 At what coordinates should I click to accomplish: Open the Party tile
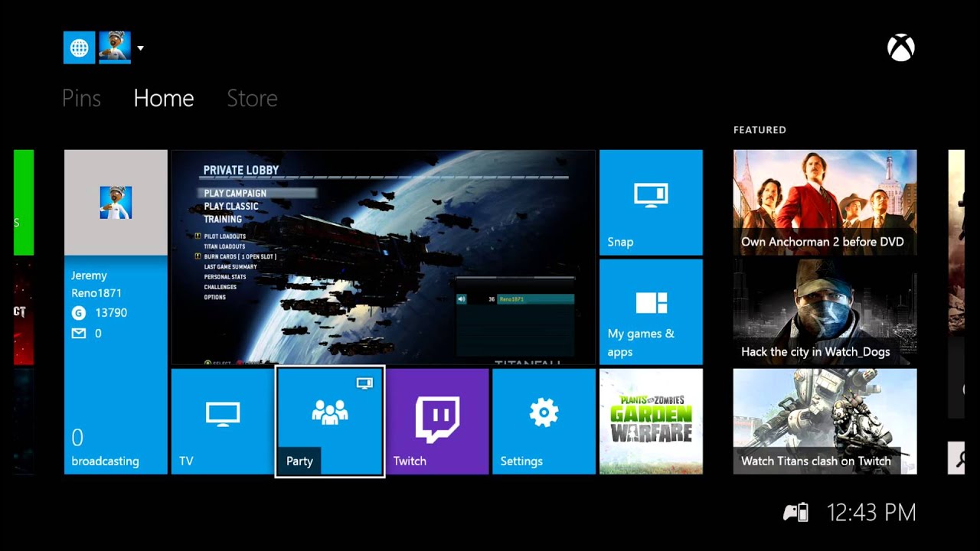pyautogui.click(x=330, y=421)
